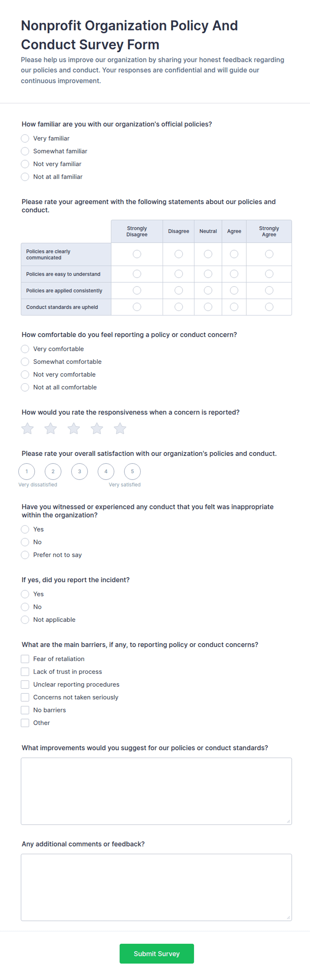This screenshot has width=310, height=980.
Task: Click the Submit Survey button
Action: [x=157, y=953]
